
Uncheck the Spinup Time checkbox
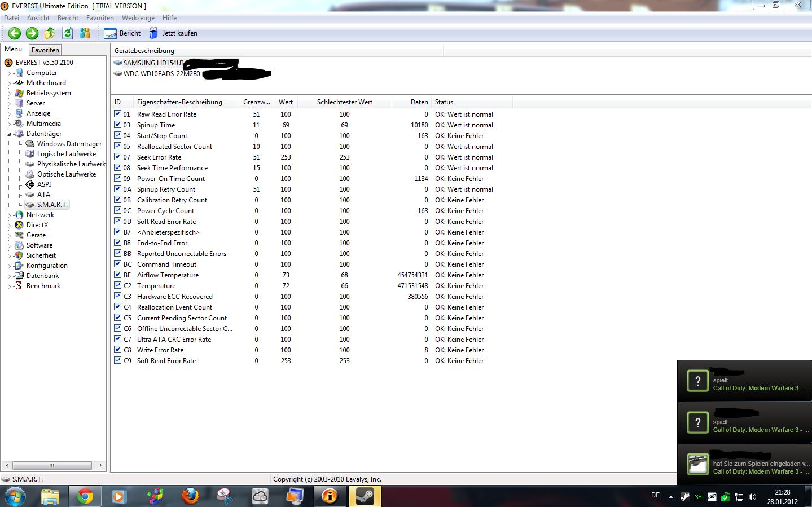click(117, 125)
